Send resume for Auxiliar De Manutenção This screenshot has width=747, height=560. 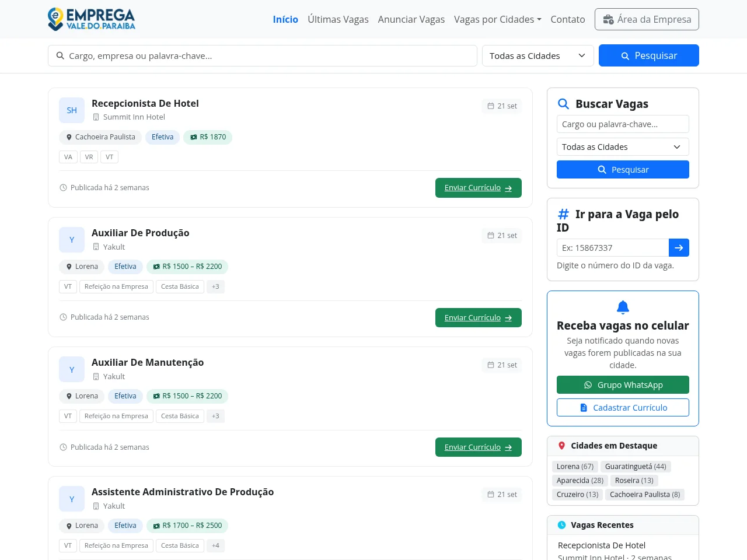479,447
